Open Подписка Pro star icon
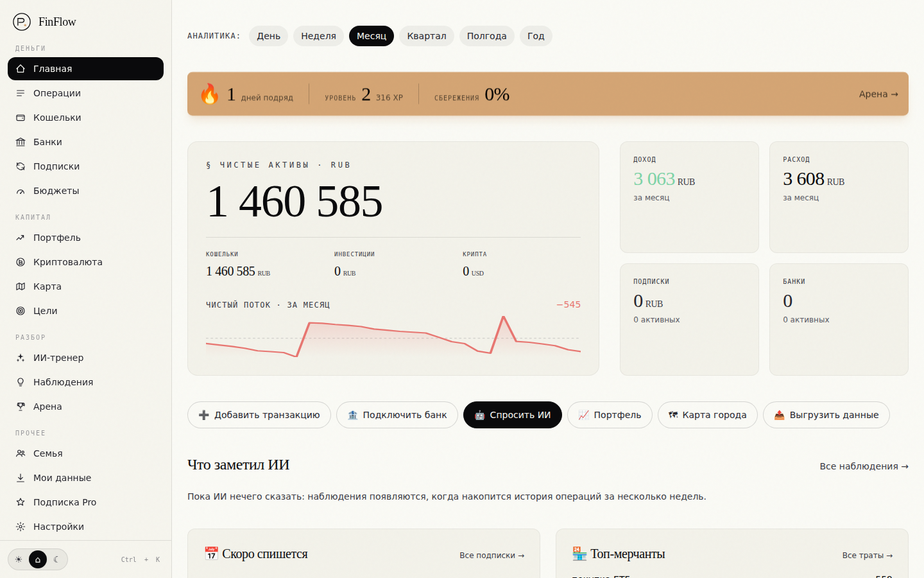This screenshot has width=924, height=578. coord(21,502)
